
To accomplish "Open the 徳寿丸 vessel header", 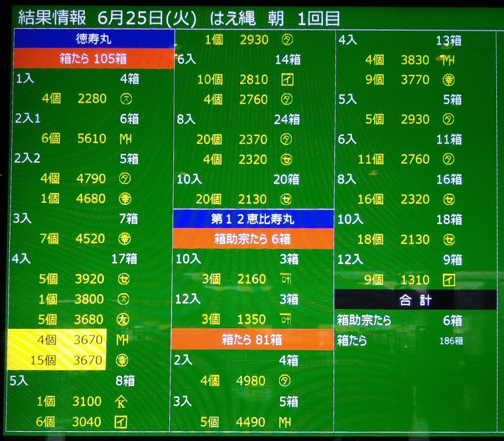I will tap(94, 39).
